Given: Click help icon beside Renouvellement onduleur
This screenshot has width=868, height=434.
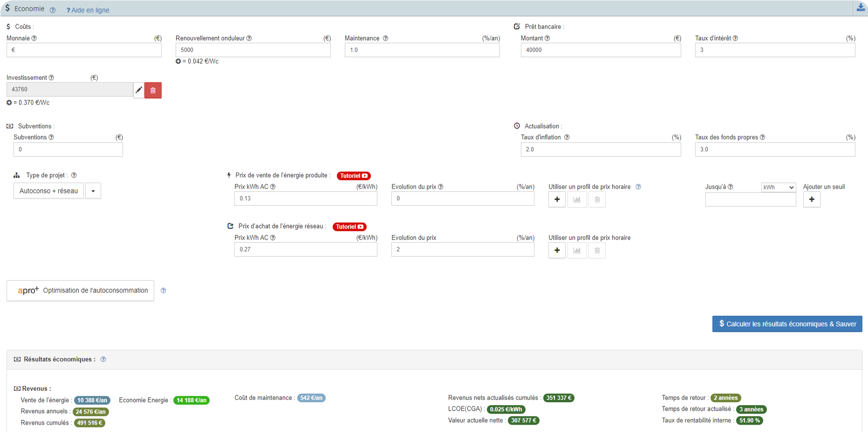Looking at the screenshot, I should point(249,38).
